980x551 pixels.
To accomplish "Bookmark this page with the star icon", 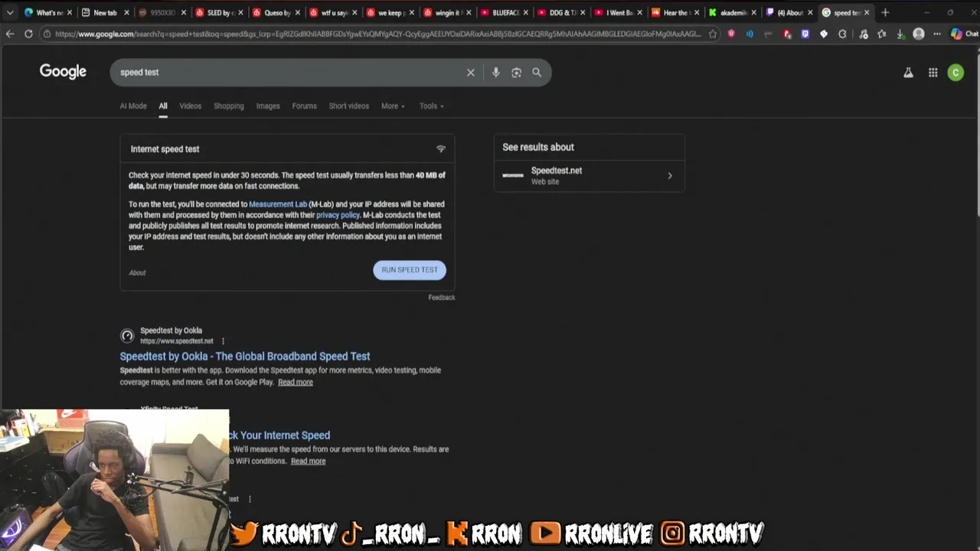I will (713, 34).
